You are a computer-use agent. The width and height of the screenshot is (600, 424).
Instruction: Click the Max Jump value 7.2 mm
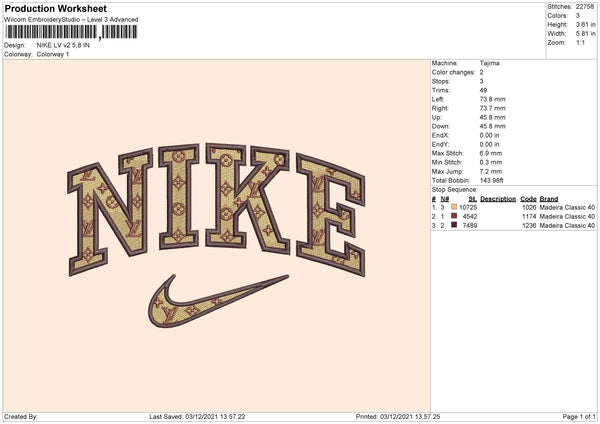(491, 171)
